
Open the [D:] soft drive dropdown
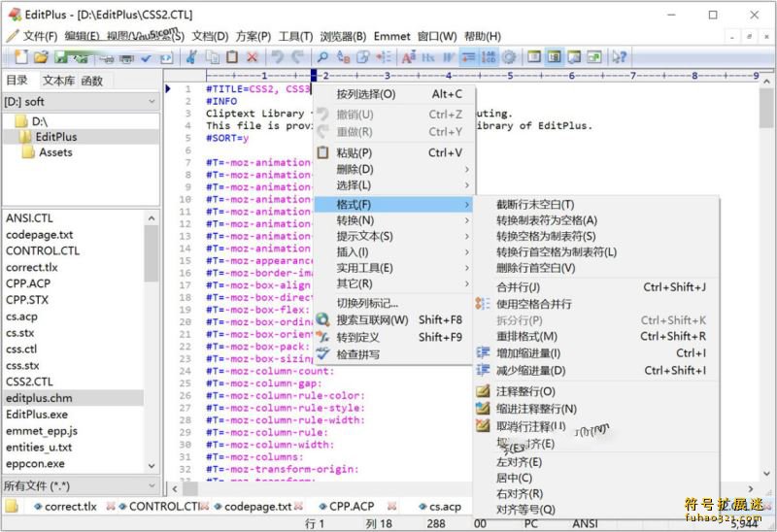(x=81, y=102)
